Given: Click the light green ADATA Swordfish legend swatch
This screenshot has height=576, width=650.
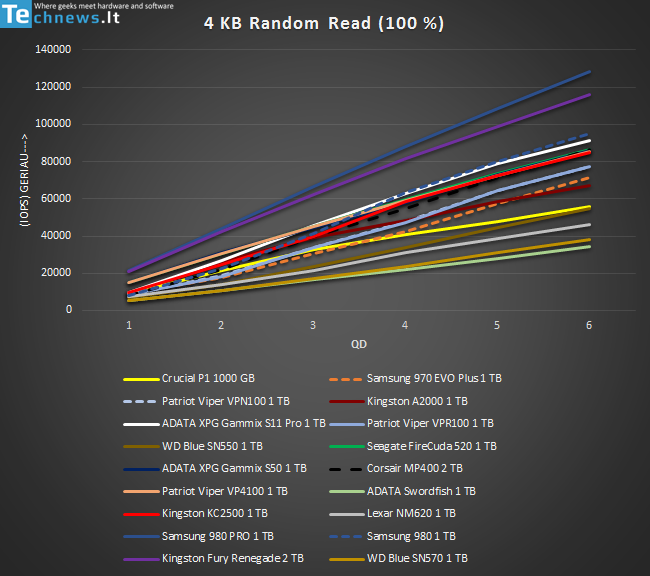Looking at the screenshot, I should 347,492.
